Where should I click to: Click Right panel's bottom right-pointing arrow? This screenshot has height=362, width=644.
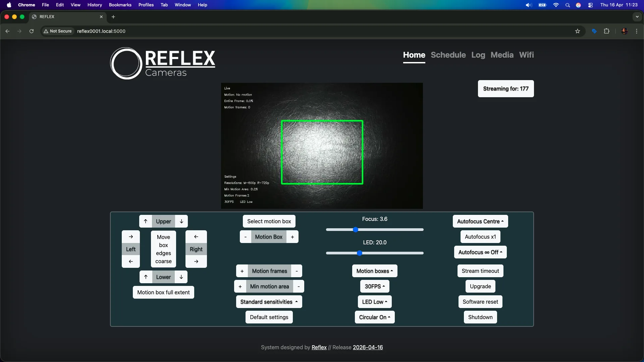tap(196, 261)
